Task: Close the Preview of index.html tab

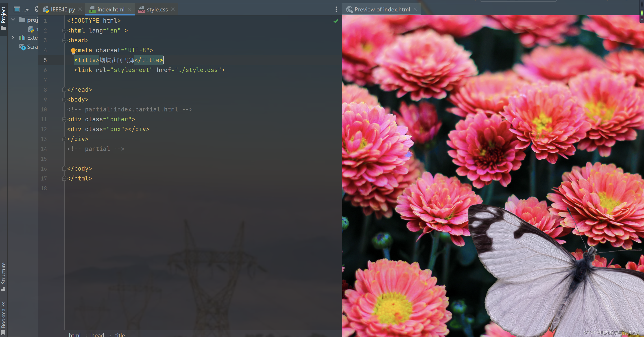Action: click(415, 9)
